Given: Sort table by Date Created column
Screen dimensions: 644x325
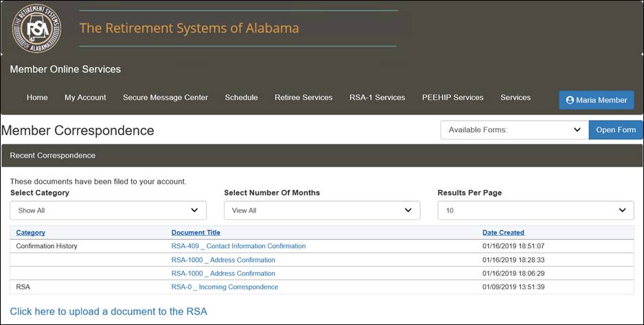Looking at the screenshot, I should coord(503,232).
